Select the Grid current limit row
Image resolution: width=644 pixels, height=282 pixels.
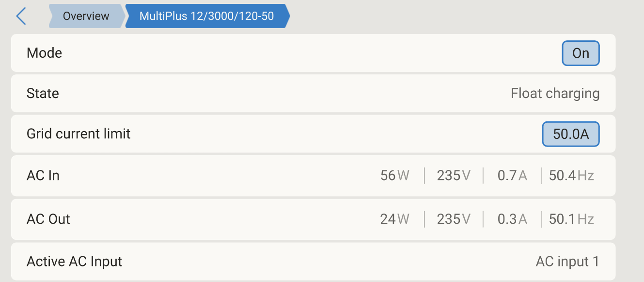click(313, 134)
